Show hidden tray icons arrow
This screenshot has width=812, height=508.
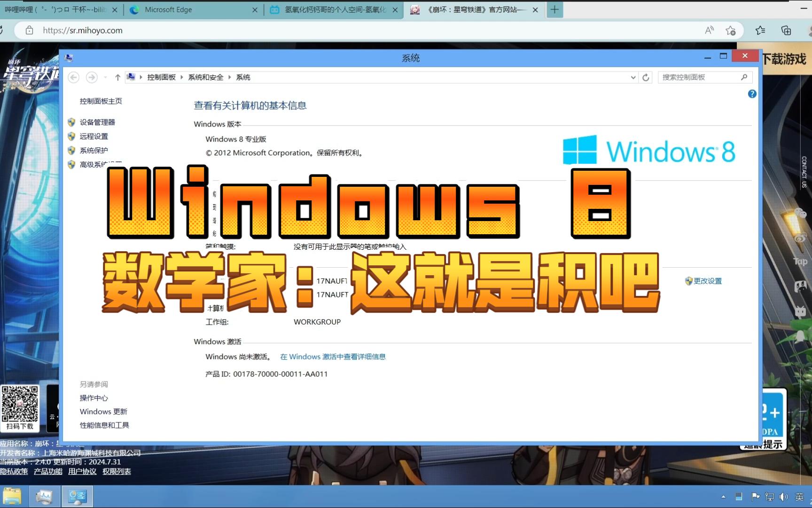723,497
